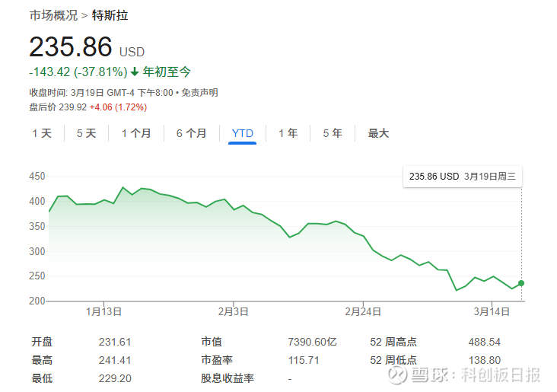Viewport: 557px width, 392px height.
Task: View the 5 年 price history
Action: coord(333,133)
